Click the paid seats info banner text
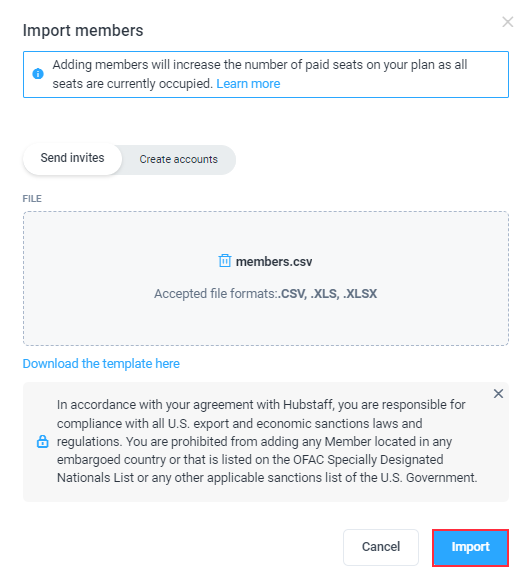The image size is (532, 586). [260, 74]
